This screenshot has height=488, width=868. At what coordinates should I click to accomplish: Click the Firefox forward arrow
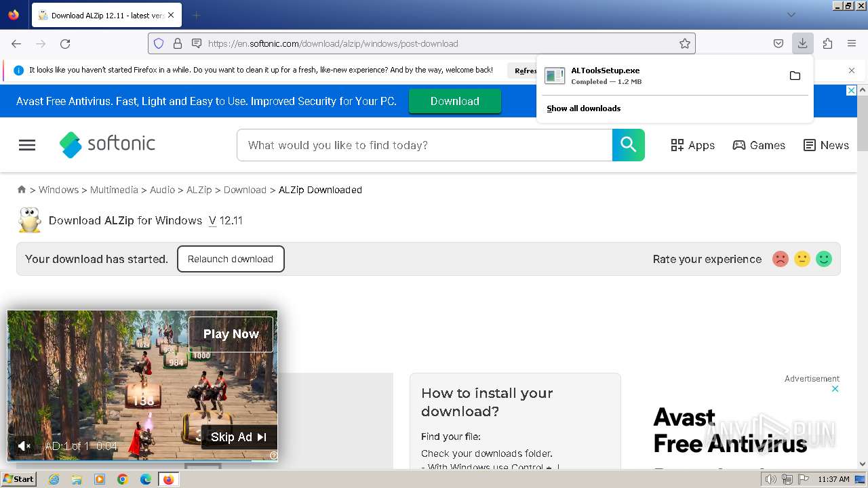(x=41, y=43)
